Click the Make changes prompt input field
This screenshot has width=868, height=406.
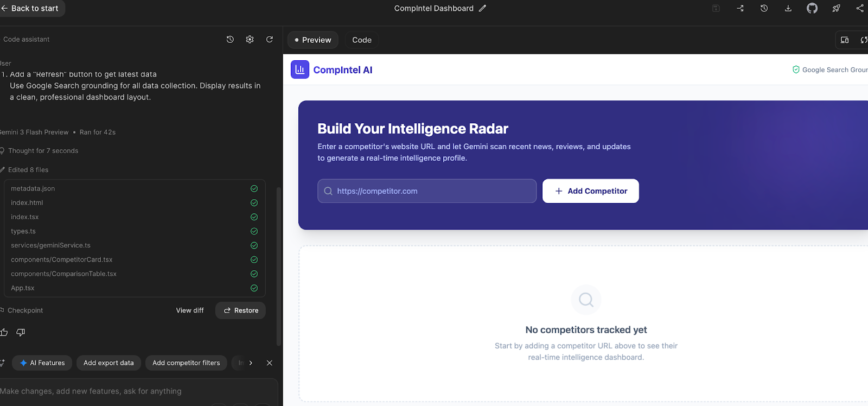(x=138, y=391)
